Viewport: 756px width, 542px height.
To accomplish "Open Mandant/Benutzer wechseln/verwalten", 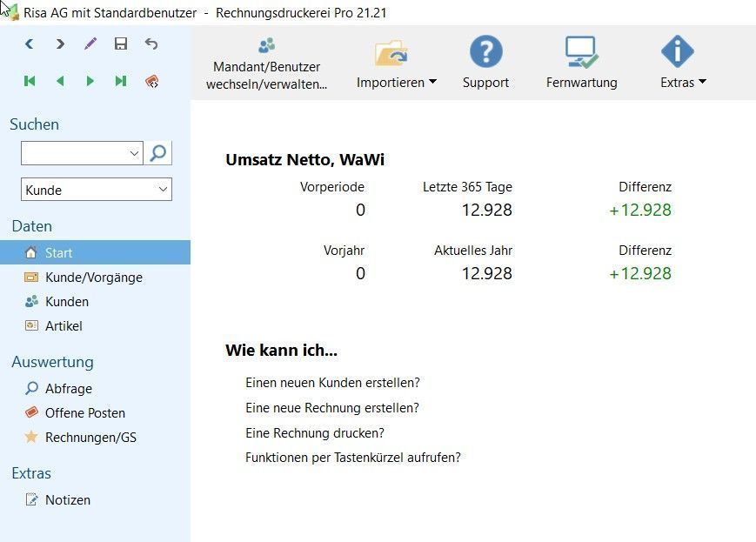I will click(x=266, y=64).
